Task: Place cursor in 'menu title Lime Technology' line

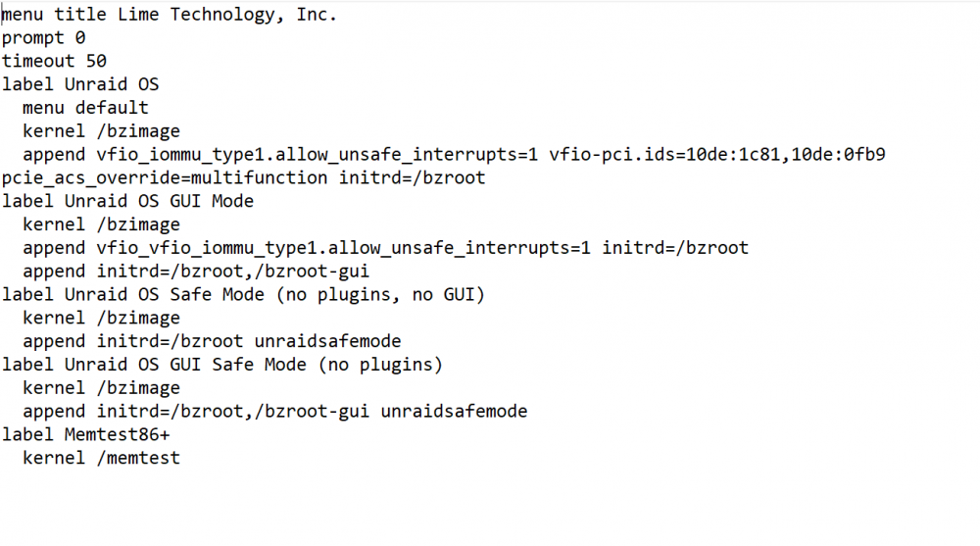Action: click(x=170, y=15)
